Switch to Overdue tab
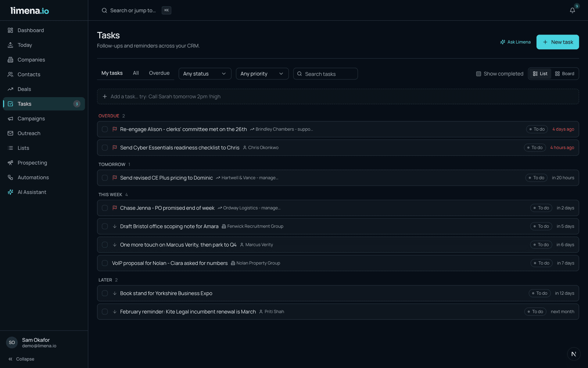This screenshot has width=588, height=368. 159,73
